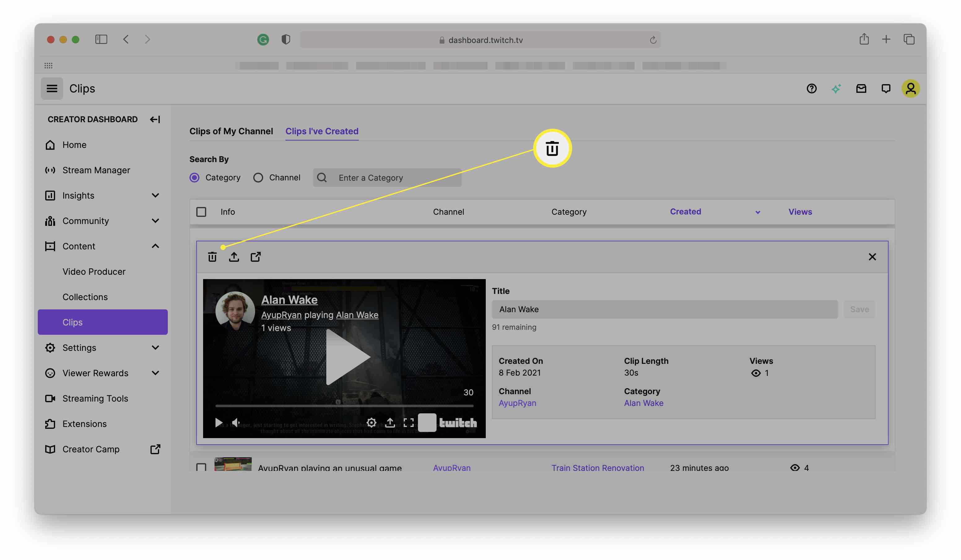This screenshot has height=560, width=961.
Task: Open the hamburger navigation menu
Action: [x=52, y=88]
